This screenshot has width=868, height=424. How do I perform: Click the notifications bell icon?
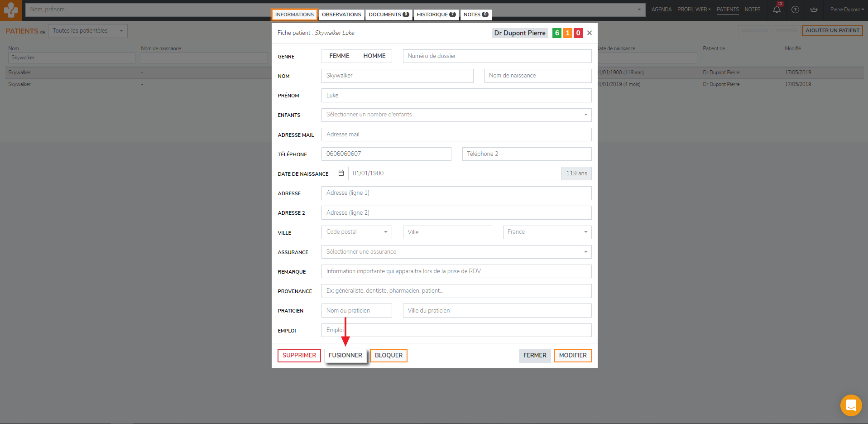777,10
